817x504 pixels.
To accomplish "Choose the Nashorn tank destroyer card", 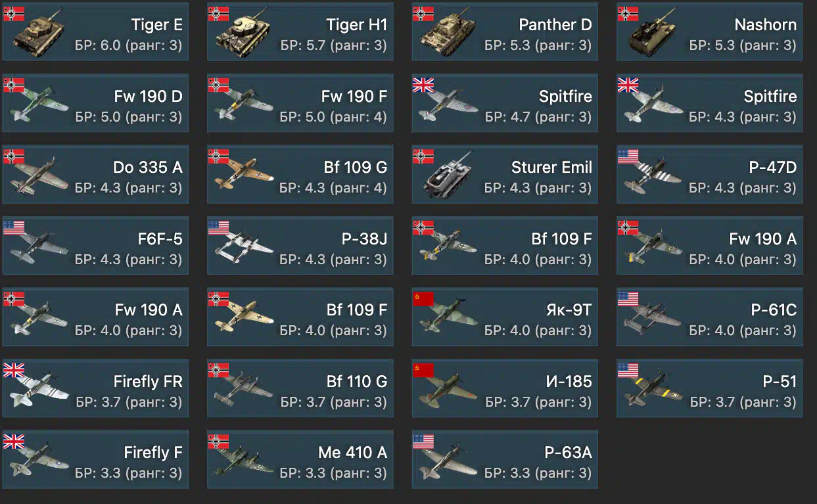I will tap(709, 32).
